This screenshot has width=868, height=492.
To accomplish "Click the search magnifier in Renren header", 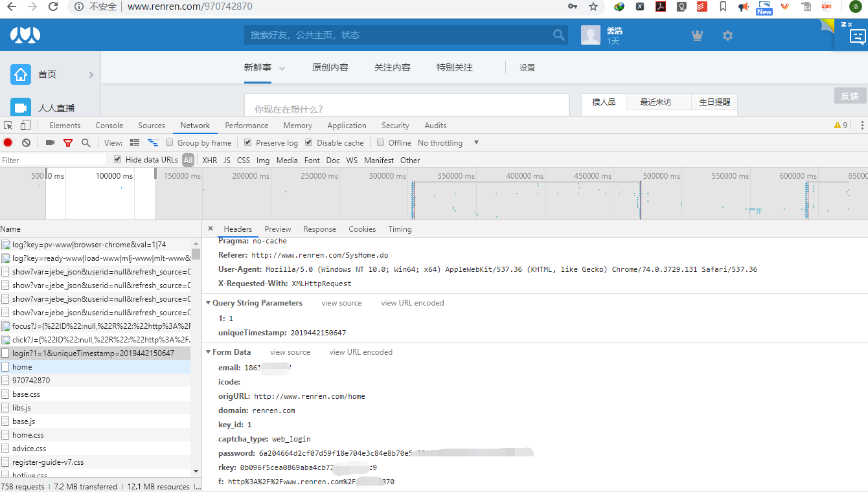I will tap(558, 35).
